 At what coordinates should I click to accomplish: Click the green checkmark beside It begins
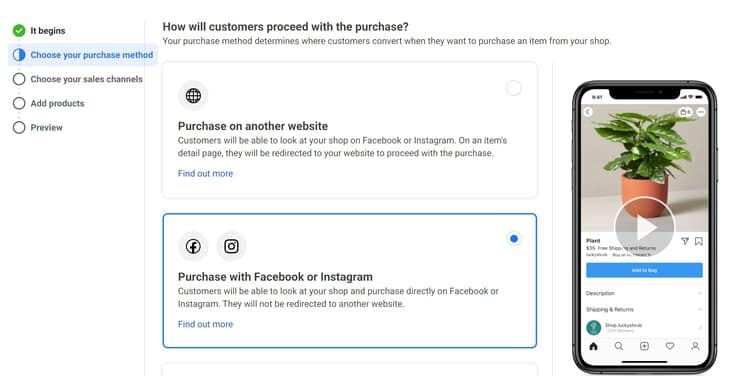(x=19, y=31)
